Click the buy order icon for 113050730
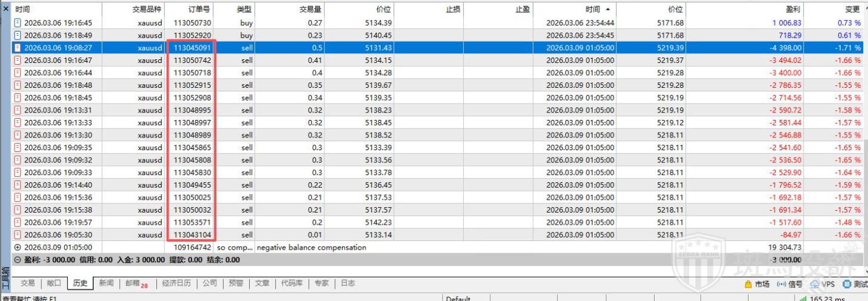868x301 pixels. tap(18, 22)
